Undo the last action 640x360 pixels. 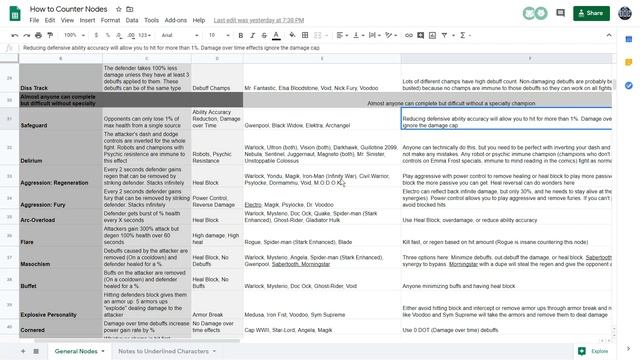pos(15,36)
